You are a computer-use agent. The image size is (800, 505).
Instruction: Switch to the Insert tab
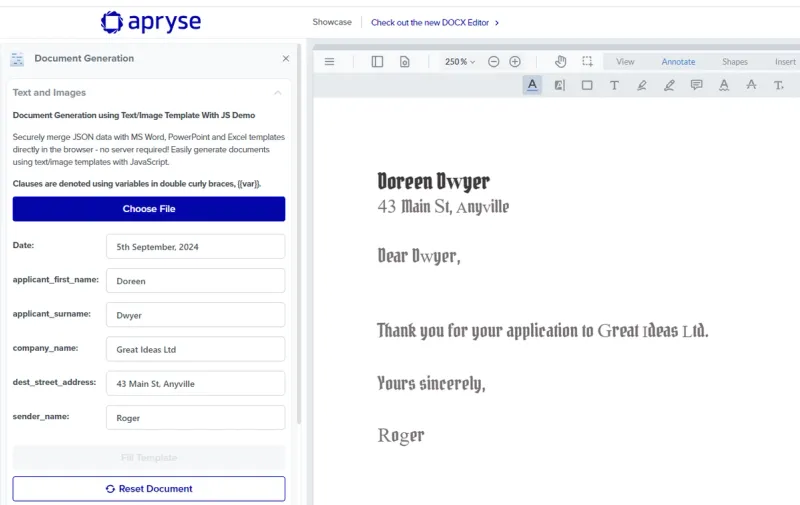tap(785, 62)
